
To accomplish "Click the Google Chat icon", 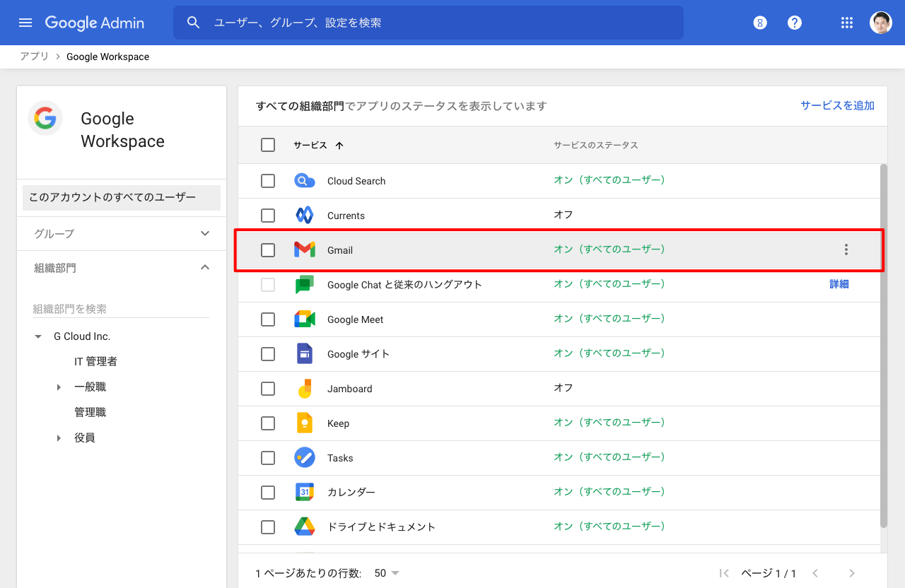I will point(304,285).
